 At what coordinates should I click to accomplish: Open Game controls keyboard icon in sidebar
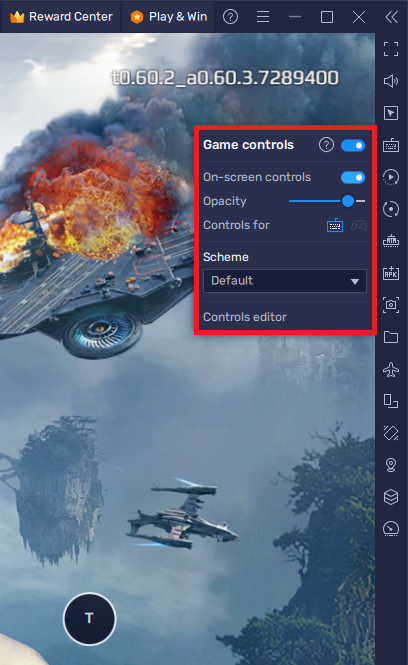[x=391, y=145]
